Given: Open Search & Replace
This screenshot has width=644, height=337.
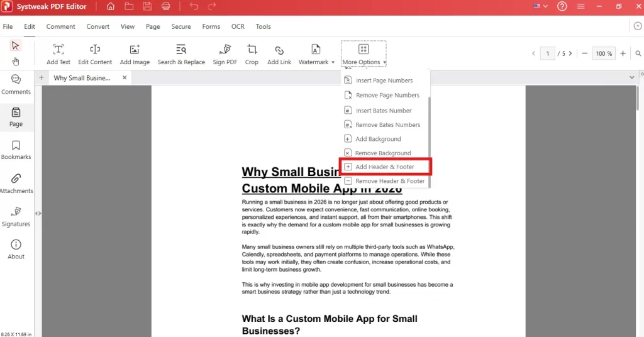Looking at the screenshot, I should [x=181, y=54].
